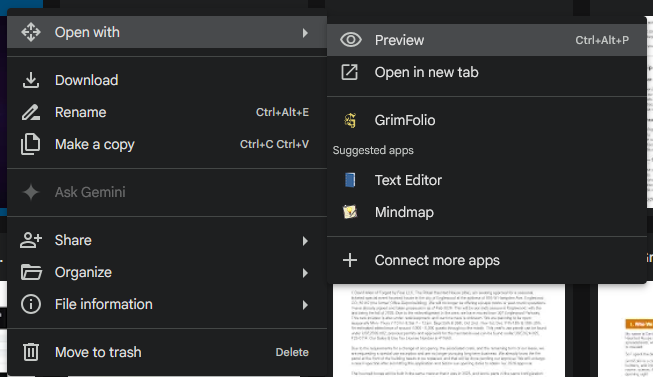Click the Make a copy pages icon
Image resolution: width=653 pixels, height=377 pixels.
coord(31,144)
